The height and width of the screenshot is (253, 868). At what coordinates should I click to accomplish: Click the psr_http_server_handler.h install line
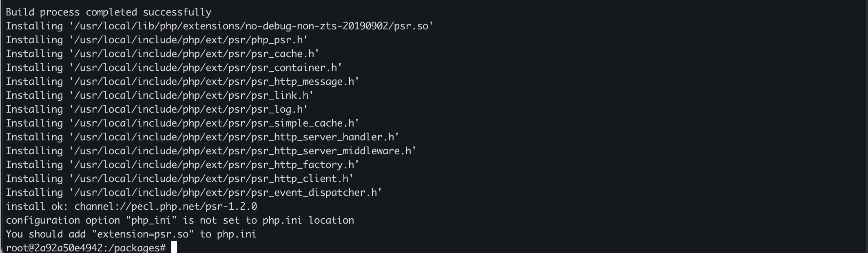point(202,137)
